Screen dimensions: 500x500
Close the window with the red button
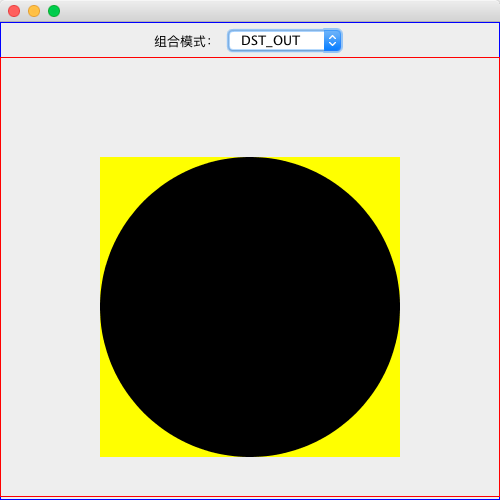(x=14, y=11)
